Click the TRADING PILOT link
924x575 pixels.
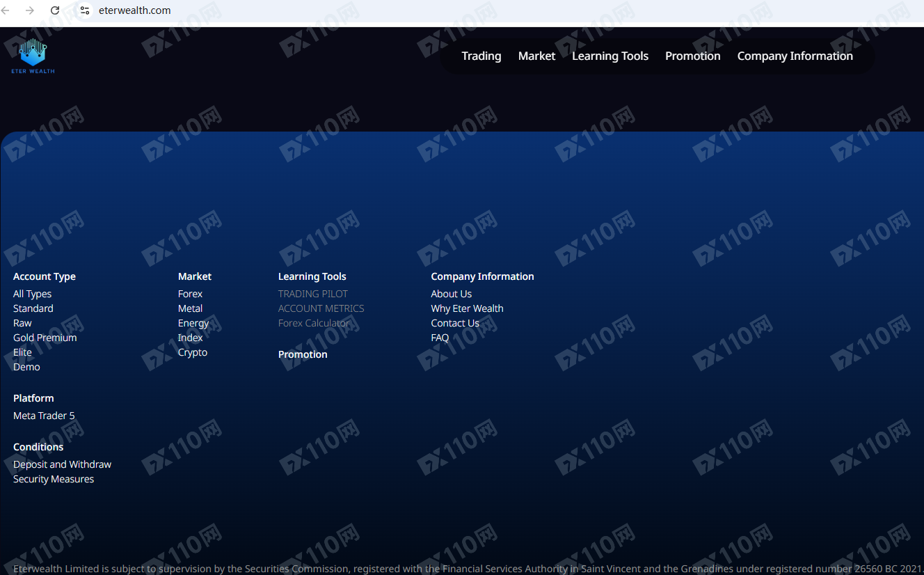pyautogui.click(x=312, y=294)
